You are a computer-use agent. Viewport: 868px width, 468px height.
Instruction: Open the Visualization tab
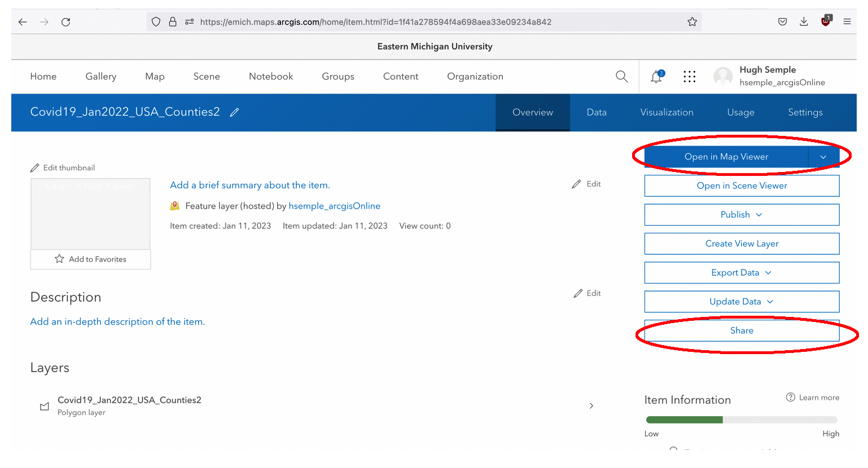click(667, 113)
